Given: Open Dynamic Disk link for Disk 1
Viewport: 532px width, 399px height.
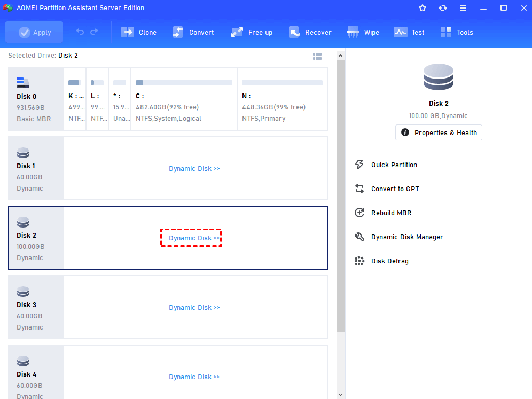Looking at the screenshot, I should point(194,169).
